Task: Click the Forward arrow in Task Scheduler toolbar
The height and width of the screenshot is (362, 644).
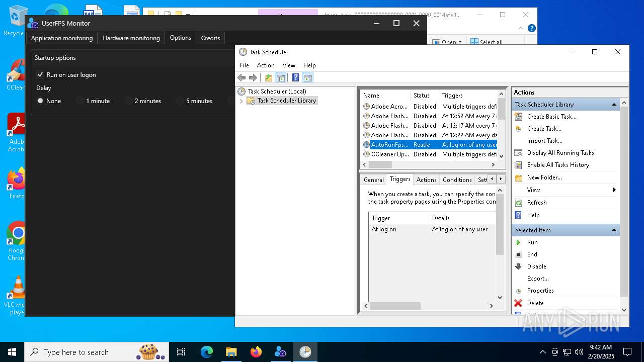Action: click(253, 77)
